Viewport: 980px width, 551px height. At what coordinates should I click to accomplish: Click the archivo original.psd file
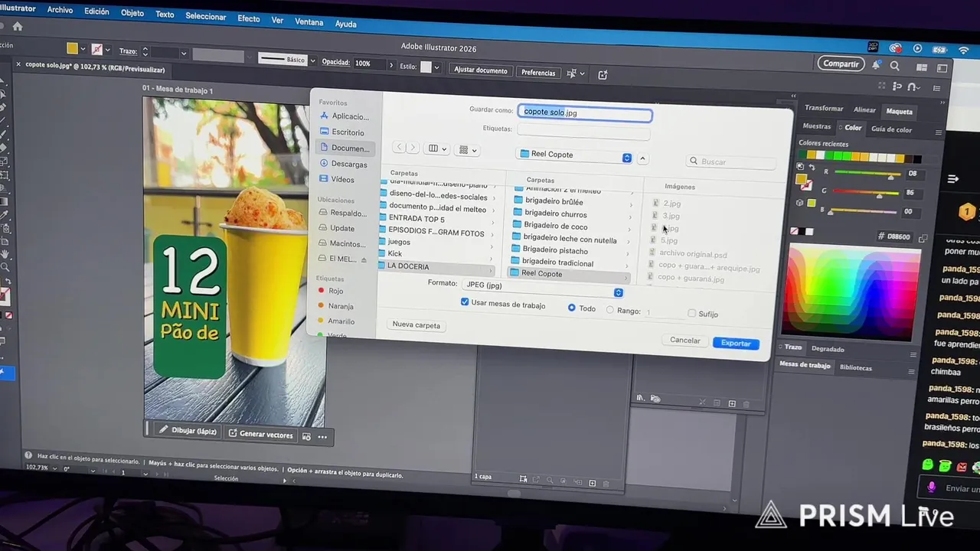pos(688,254)
